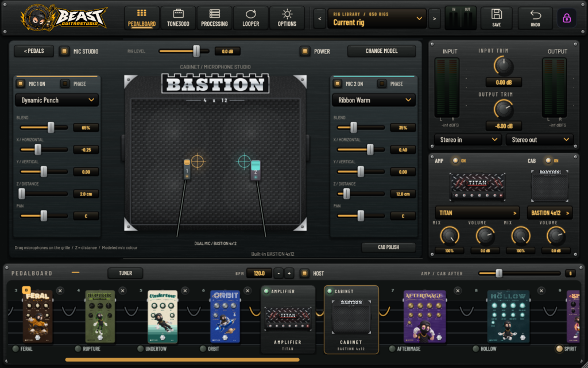Image resolution: width=588 pixels, height=368 pixels.
Task: Open the Pedalboard view tab
Action: (x=141, y=18)
